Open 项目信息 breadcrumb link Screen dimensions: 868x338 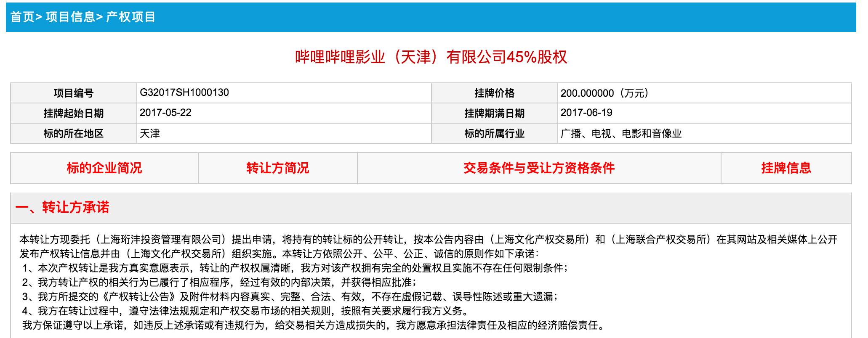[x=70, y=17]
